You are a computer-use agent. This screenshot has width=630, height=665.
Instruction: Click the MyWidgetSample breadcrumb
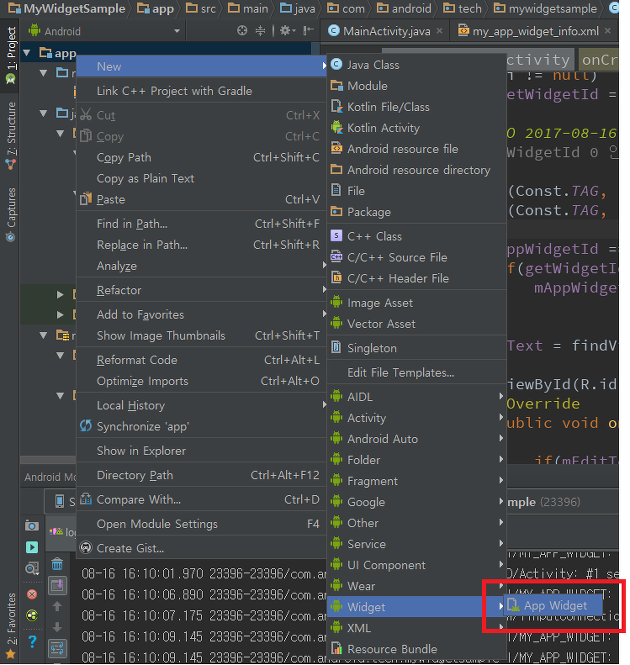(x=67, y=8)
